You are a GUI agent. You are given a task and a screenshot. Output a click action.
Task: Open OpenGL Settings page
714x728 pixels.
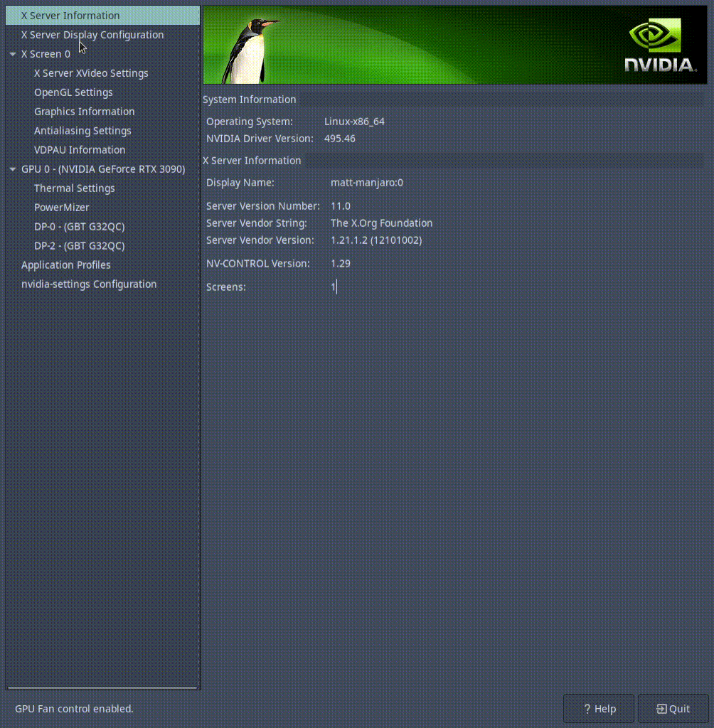point(73,92)
